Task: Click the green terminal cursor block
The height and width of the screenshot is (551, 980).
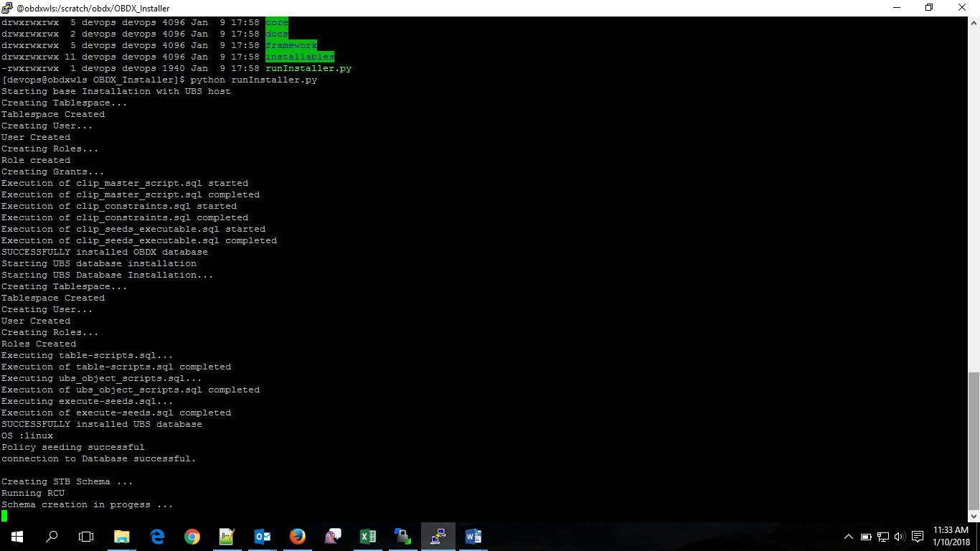Action: click(x=4, y=516)
